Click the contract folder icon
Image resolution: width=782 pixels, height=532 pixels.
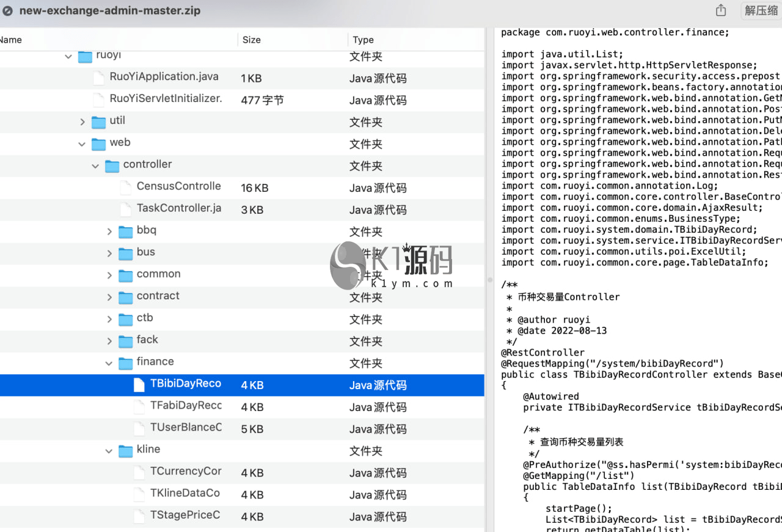coord(126,297)
